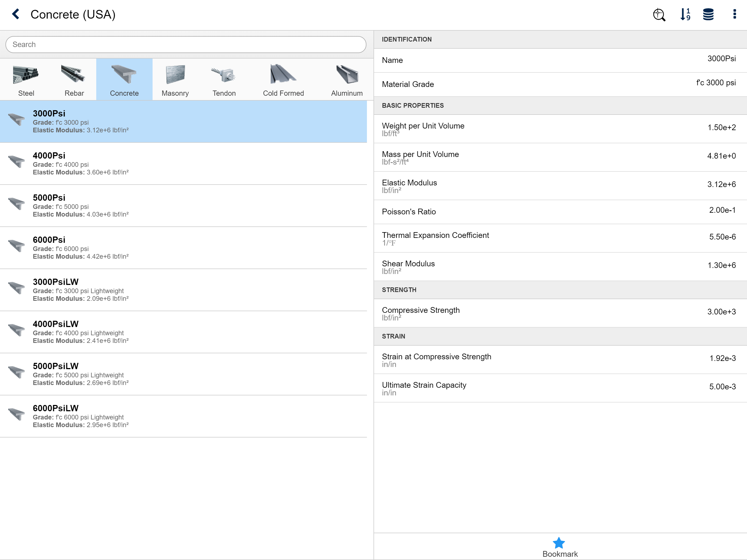Click the 6000Psi concrete beam icon
The image size is (747, 560).
pyautogui.click(x=16, y=246)
